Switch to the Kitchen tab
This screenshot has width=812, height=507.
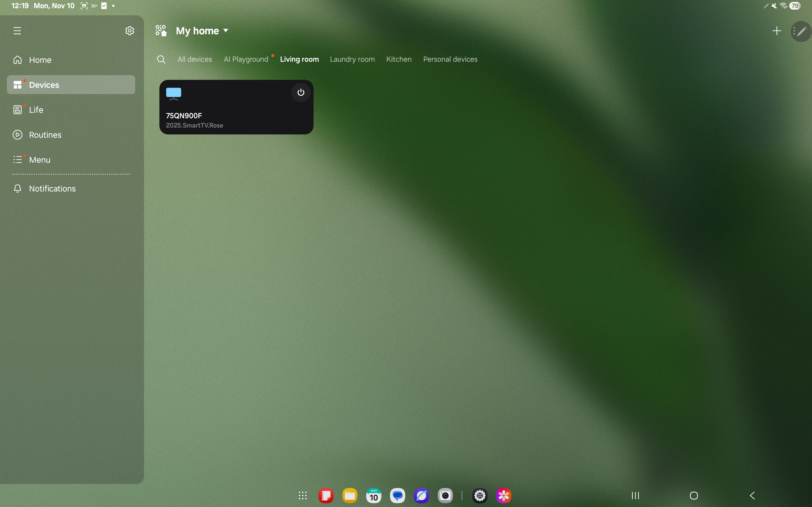click(399, 59)
